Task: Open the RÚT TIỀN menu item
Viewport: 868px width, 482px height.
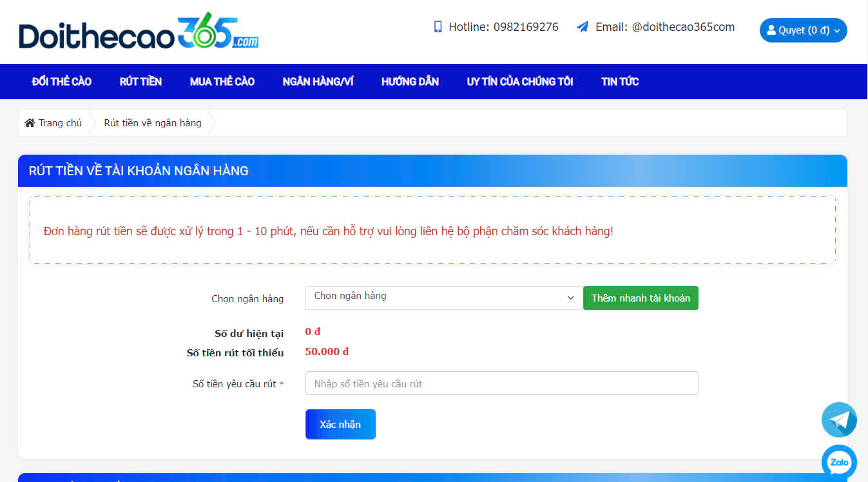Action: 140,81
